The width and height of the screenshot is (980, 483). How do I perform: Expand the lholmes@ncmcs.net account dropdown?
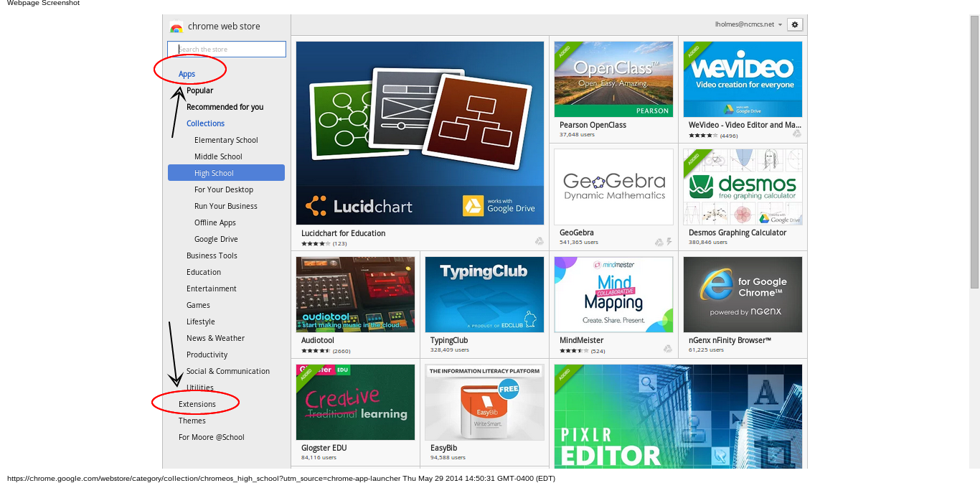748,24
